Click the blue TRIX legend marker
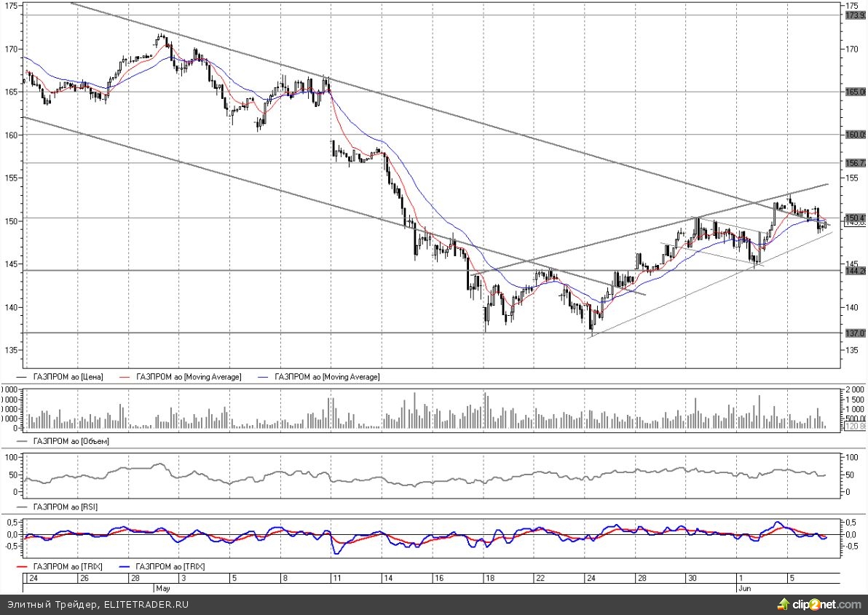The image size is (868, 615). point(126,566)
